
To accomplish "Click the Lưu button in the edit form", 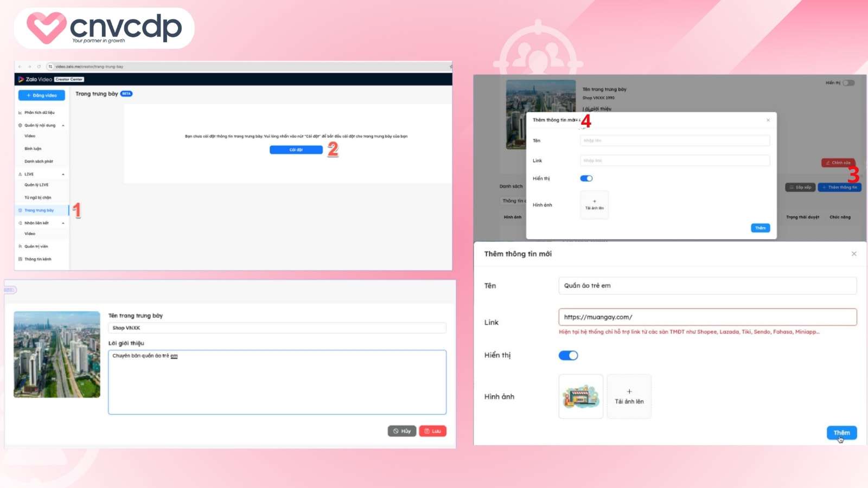I will pos(433,431).
